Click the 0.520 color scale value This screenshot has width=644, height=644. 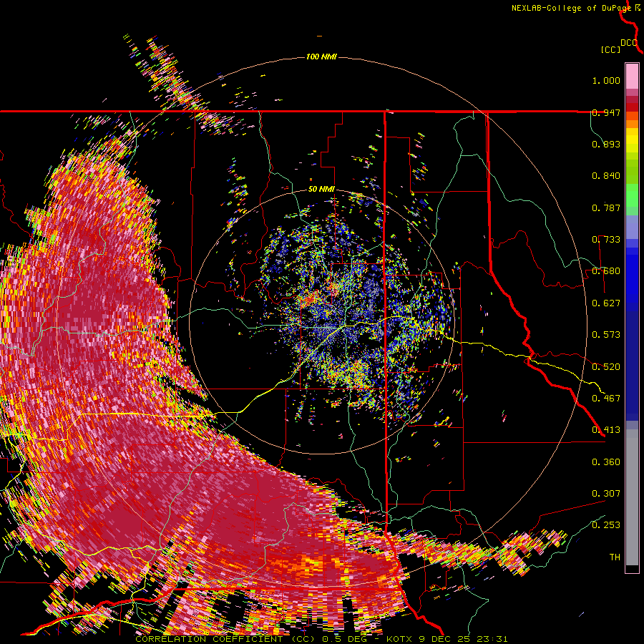pyautogui.click(x=606, y=366)
